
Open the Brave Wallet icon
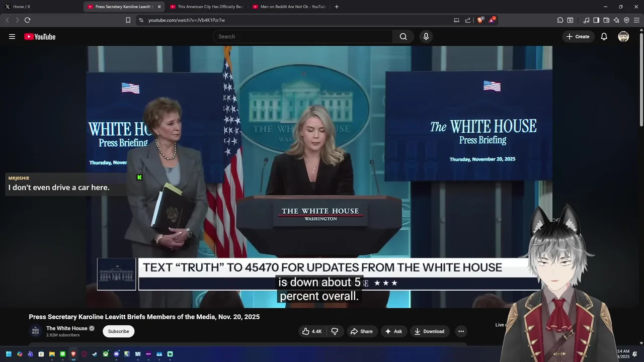pyautogui.click(x=606, y=20)
